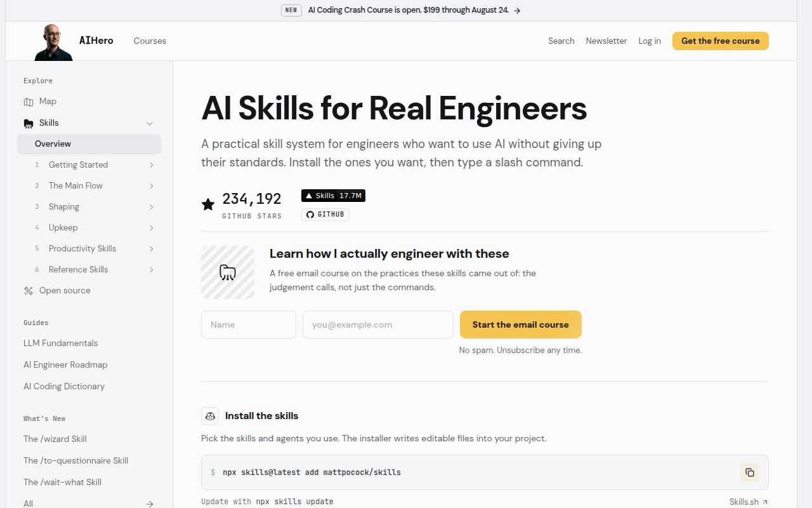Image resolution: width=812 pixels, height=508 pixels.
Task: Open the Skills 17.7M badge
Action: pyautogui.click(x=333, y=196)
